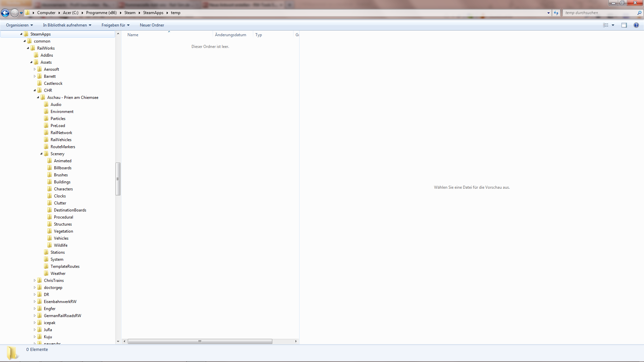Open Help via the question mark icon

point(636,25)
